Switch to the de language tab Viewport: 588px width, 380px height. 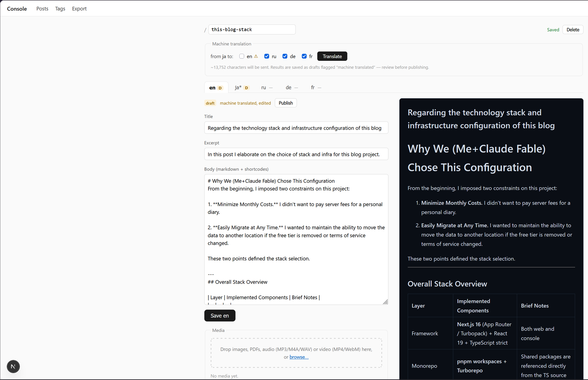coord(292,88)
